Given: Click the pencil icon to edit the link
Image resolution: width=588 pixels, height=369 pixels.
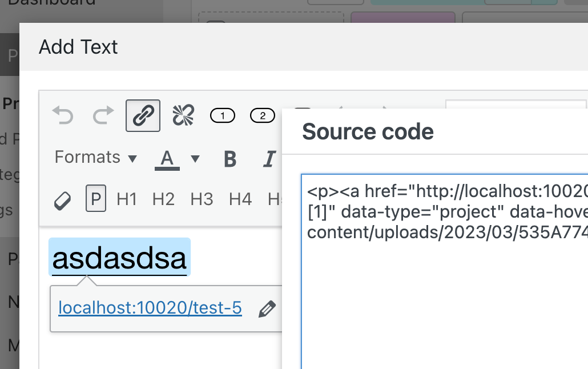Looking at the screenshot, I should 267,308.
